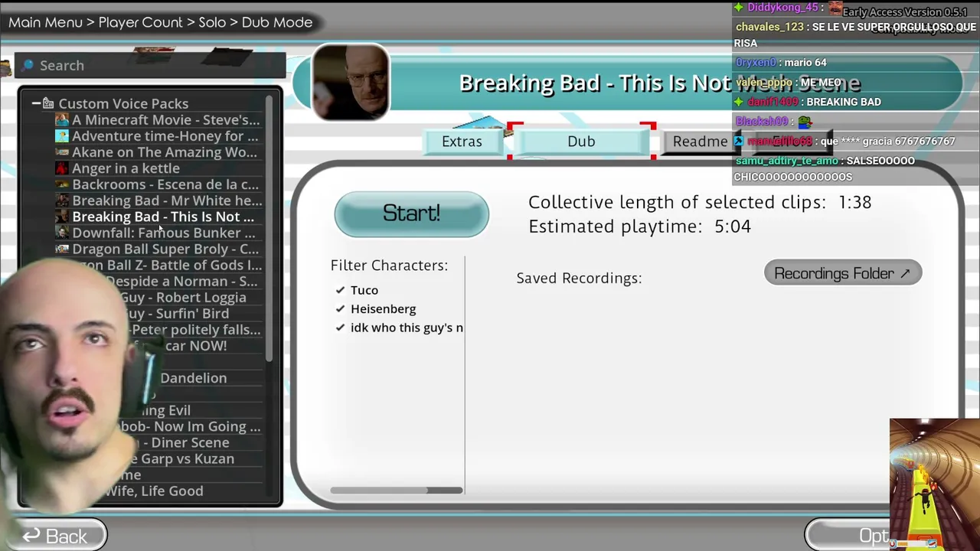Viewport: 980px width, 551px height.
Task: Go to Player Count in the breadcrumb
Action: point(141,22)
